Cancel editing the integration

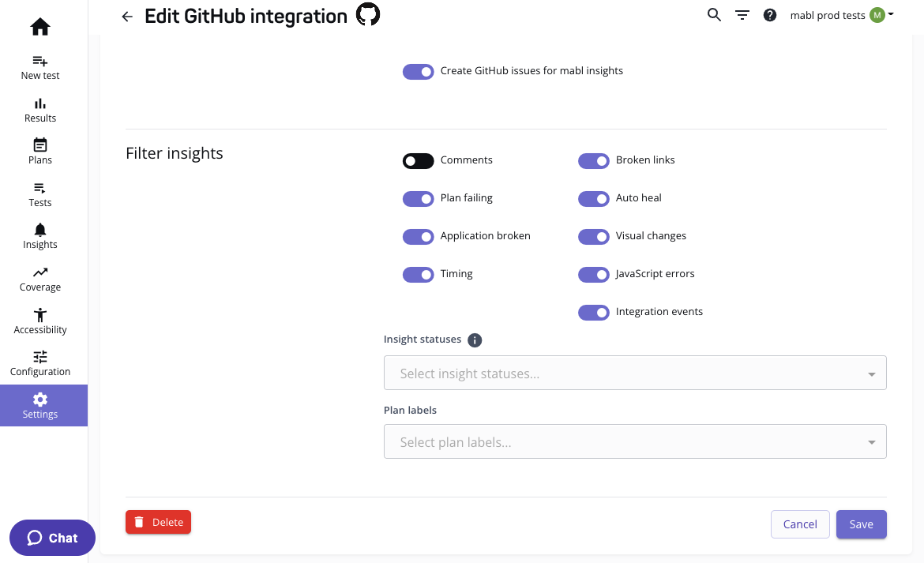[800, 524]
